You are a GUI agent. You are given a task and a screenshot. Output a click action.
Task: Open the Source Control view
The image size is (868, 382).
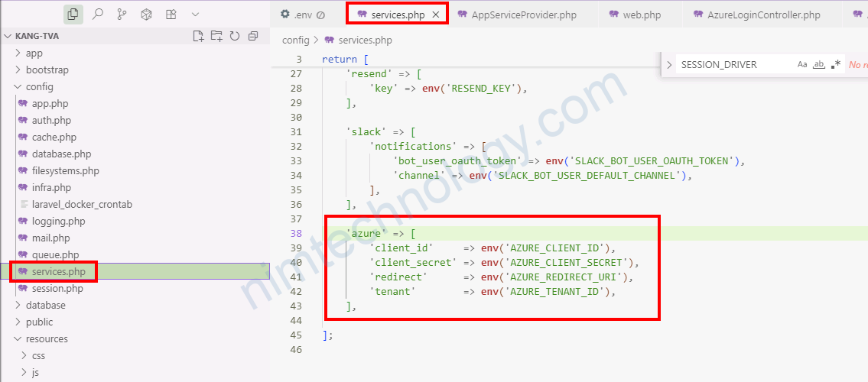coord(122,14)
